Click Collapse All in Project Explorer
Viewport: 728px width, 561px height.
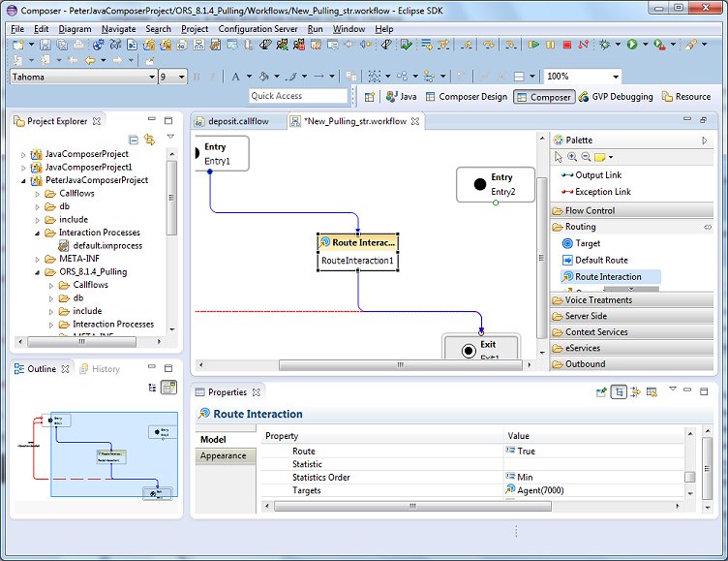[134, 140]
